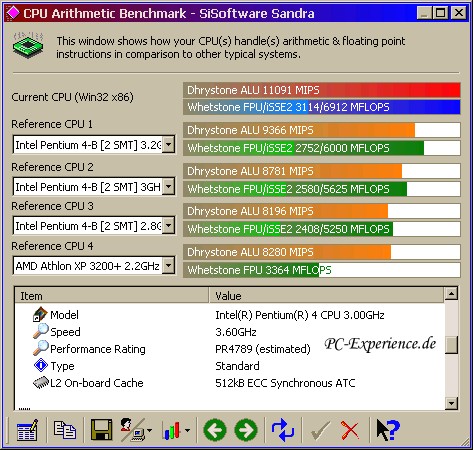Open the AMD Athlon XP 3200+ dropdown
473x450 pixels.
tap(169, 266)
